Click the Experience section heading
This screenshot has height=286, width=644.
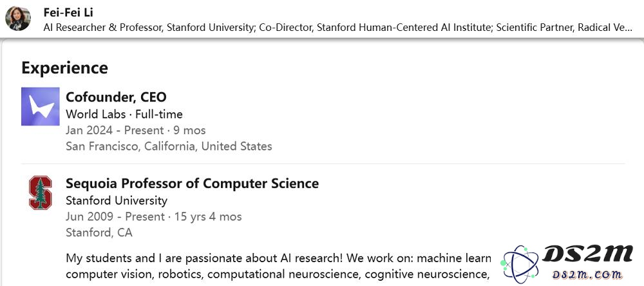(x=64, y=68)
